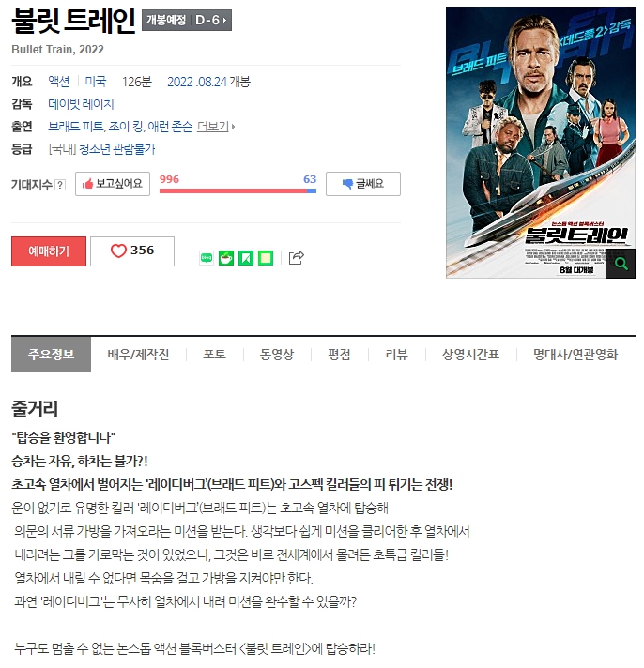This screenshot has width=644, height=668.
Task: Click the Bullet Train poster thumbnail
Action: (x=541, y=143)
